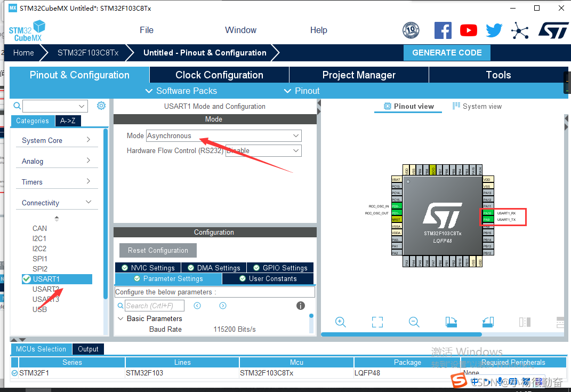Click the 10 years anniversary badge
Screen dimensions: 571x392
click(x=411, y=30)
